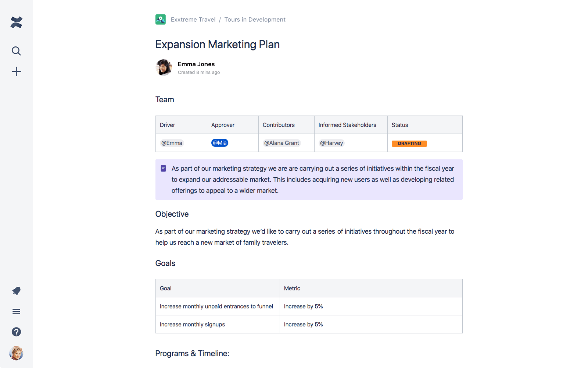Click the purple note panel icon
This screenshot has width=588, height=368.
coord(163,169)
